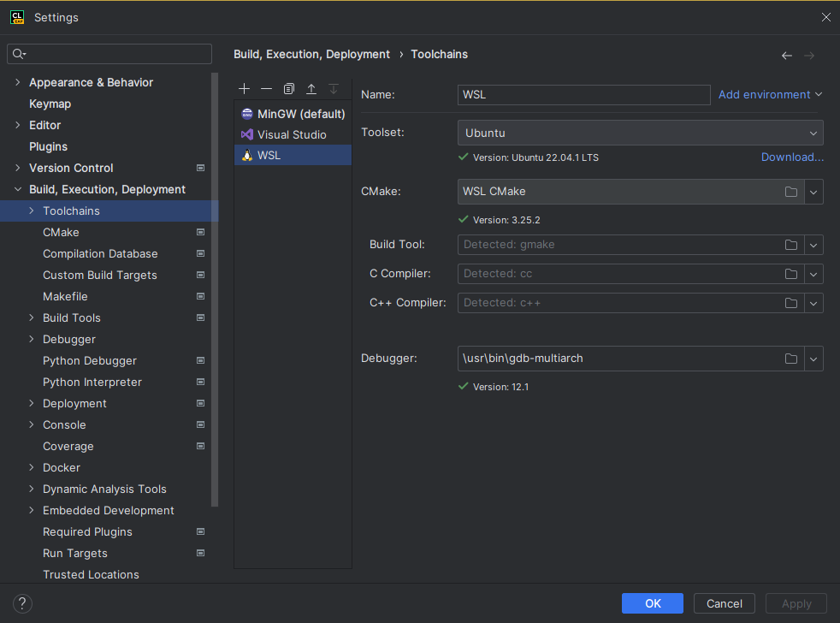Expand Appearance & Behavior section
The width and height of the screenshot is (840, 623).
(18, 82)
